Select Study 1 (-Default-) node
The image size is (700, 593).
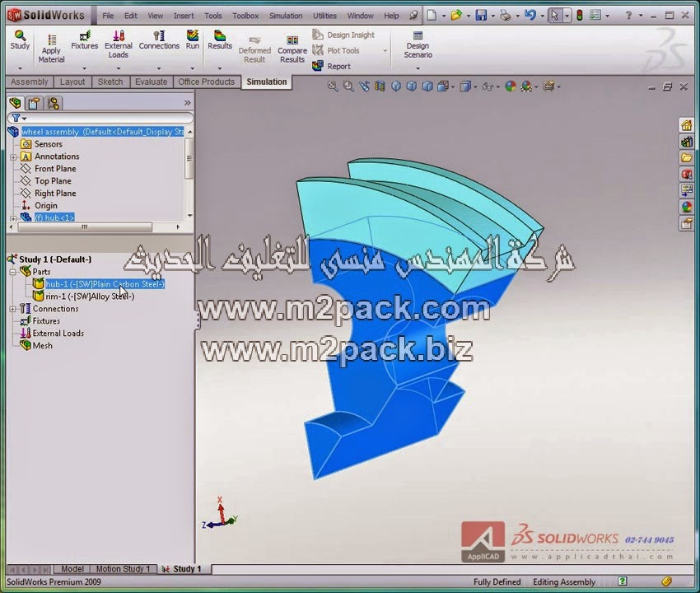click(x=55, y=259)
